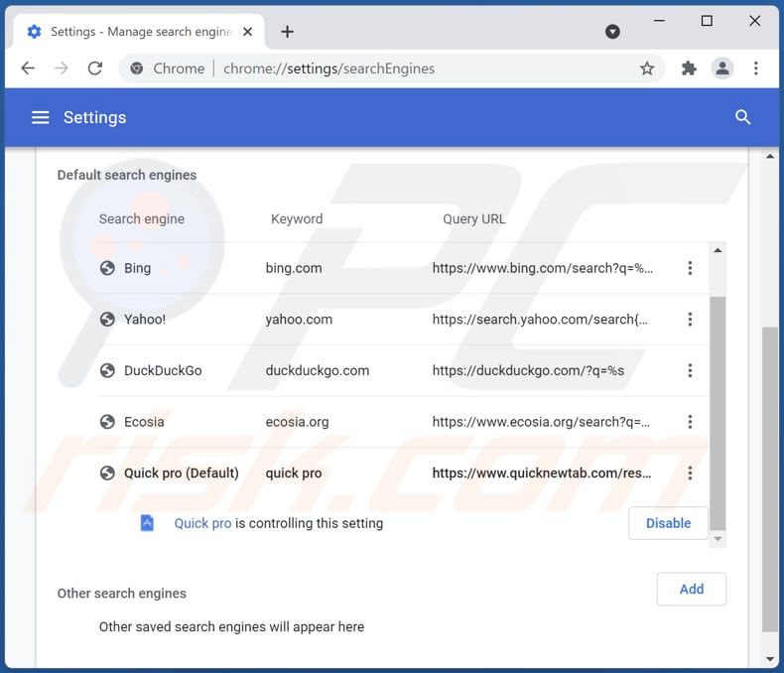Click the globe icon beside Ecosia

coord(107,422)
